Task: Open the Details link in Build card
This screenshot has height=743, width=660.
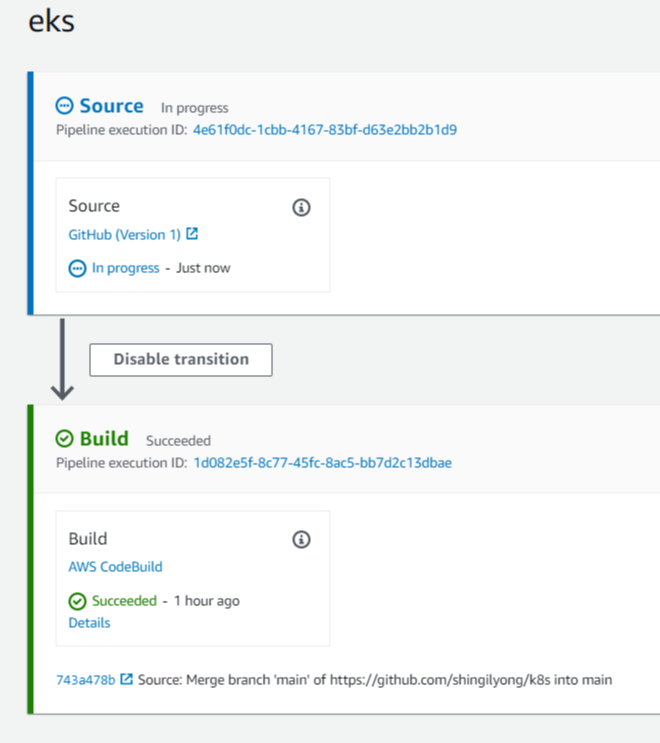Action: 90,623
